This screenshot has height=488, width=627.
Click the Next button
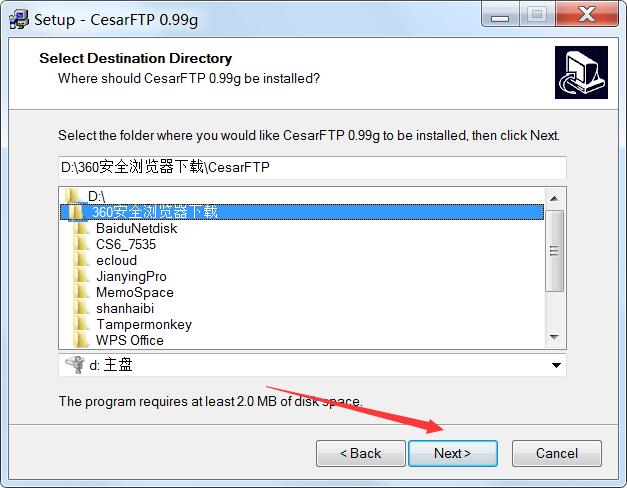coord(453,453)
